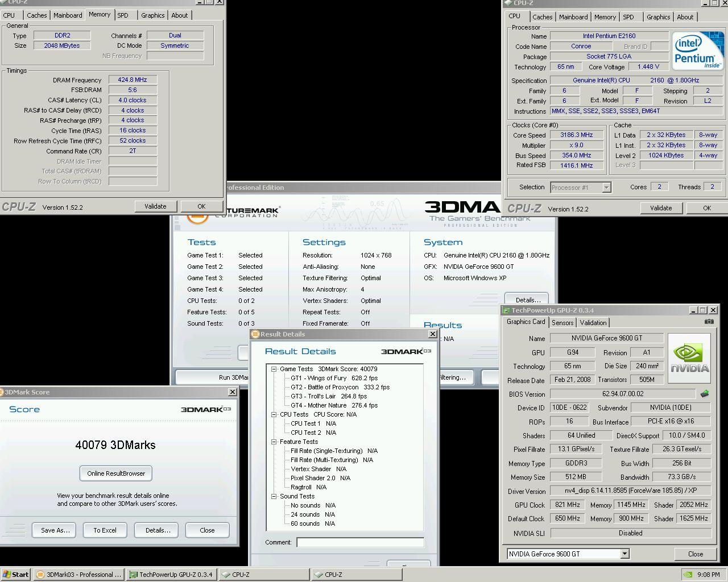728x582 pixels.
Task: Collapse the Feature Tests tree node
Action: (x=274, y=442)
